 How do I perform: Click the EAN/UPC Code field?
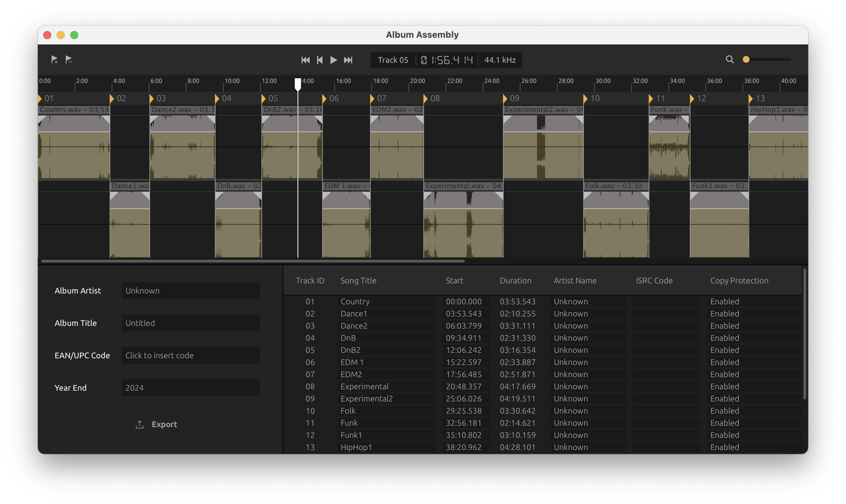[191, 355]
